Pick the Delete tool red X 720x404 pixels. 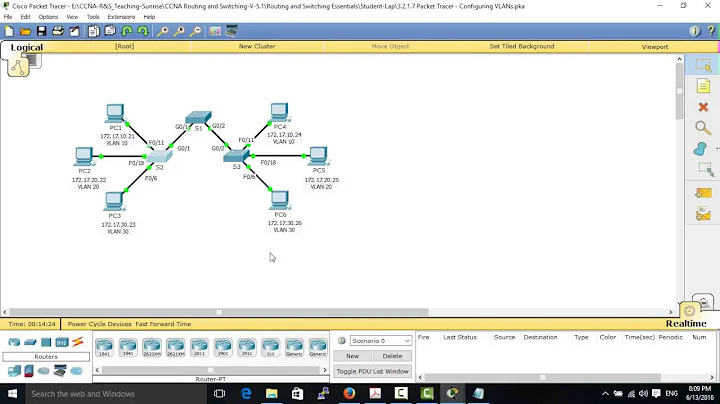(x=703, y=107)
